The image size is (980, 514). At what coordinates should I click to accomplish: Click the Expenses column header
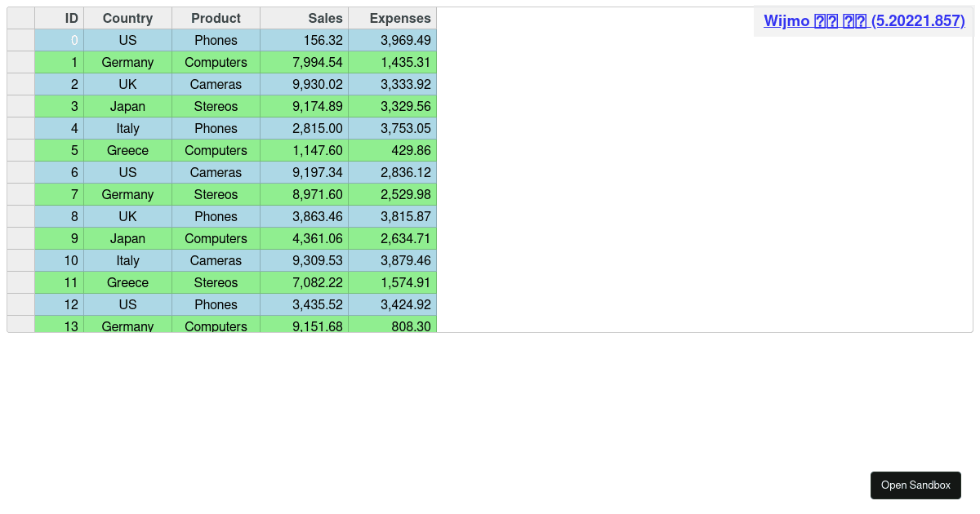click(x=392, y=18)
